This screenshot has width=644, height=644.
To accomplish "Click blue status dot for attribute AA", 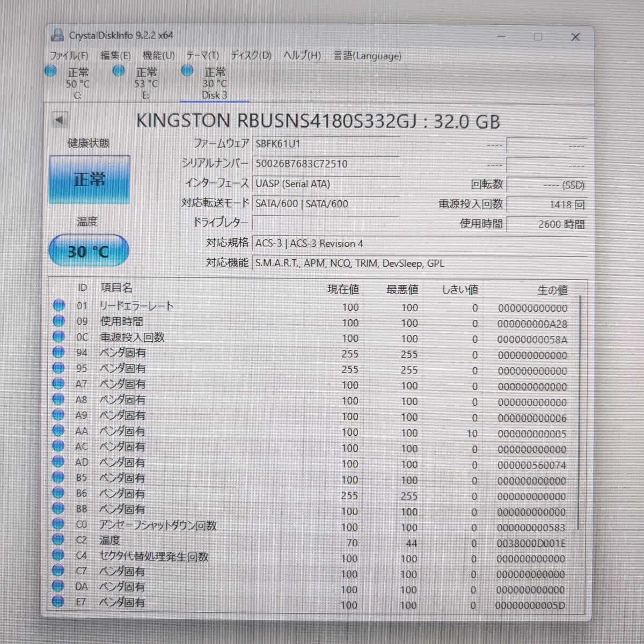I will tap(58, 430).
